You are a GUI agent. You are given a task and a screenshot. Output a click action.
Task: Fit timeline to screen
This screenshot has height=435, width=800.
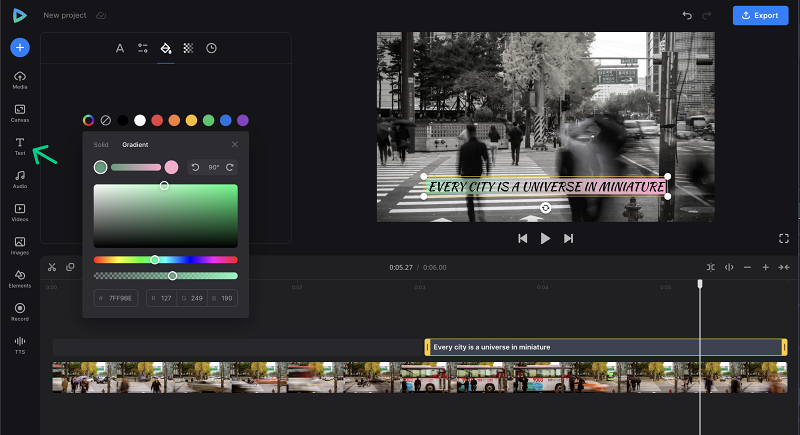click(784, 267)
